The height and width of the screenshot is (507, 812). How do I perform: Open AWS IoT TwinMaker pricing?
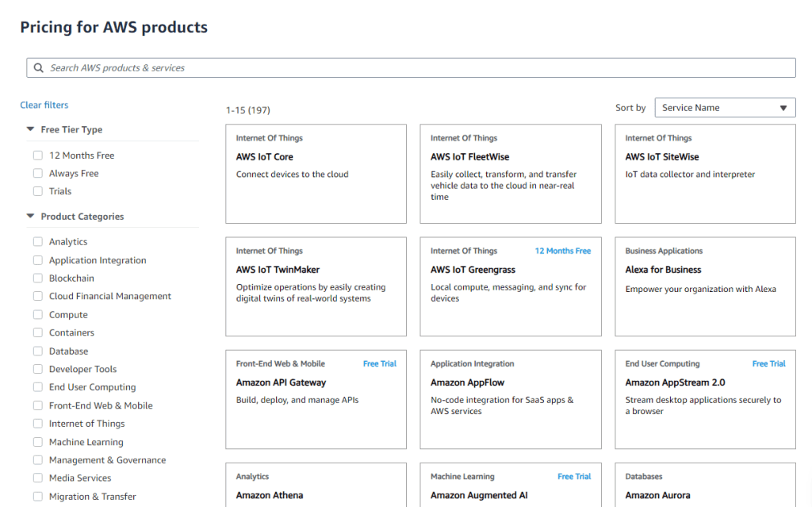[316, 286]
